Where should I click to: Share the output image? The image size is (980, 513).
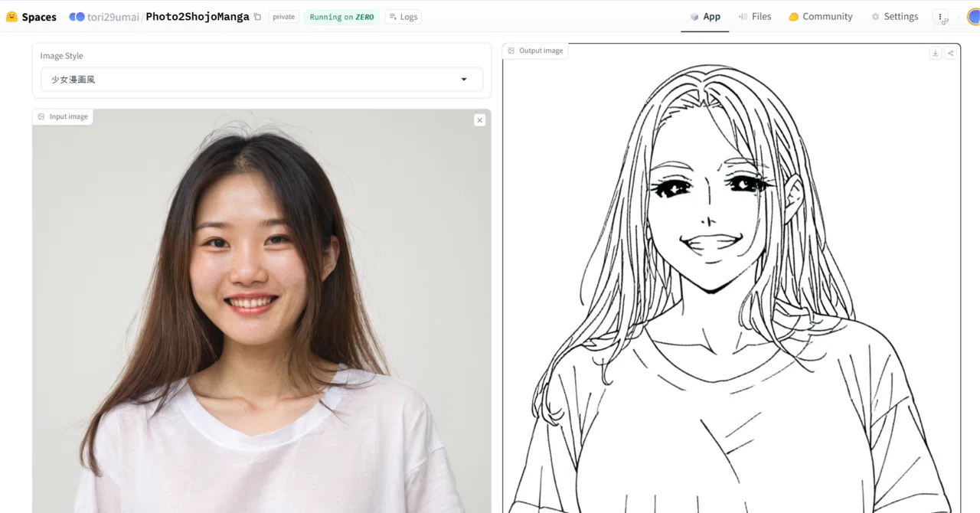(x=950, y=54)
